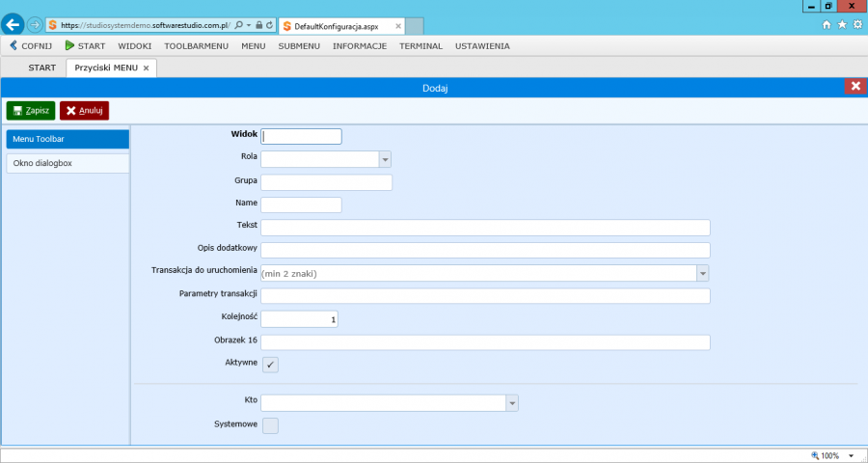
Task: Click the browser back arrow button
Action: click(13, 25)
